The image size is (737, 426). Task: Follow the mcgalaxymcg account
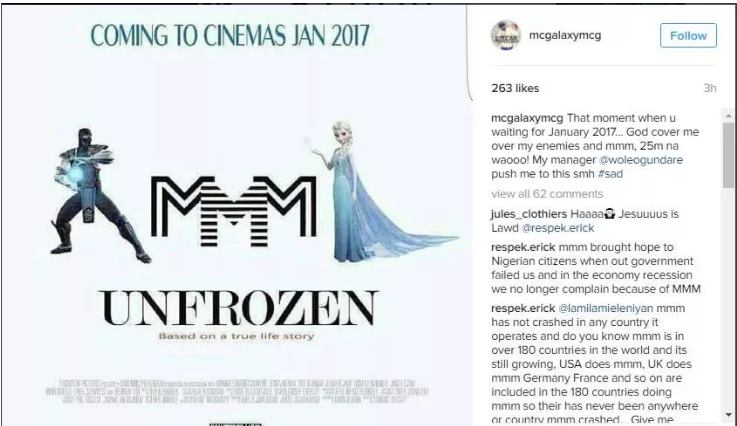(x=688, y=36)
